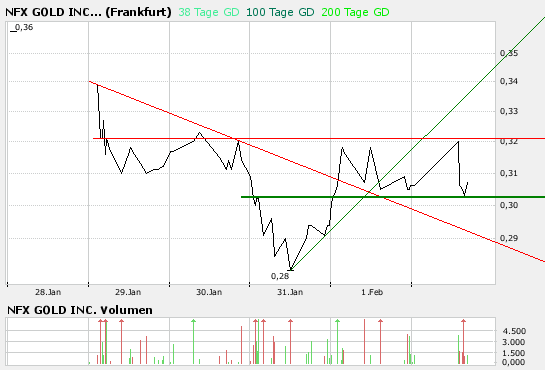Screen dimensions: 545x384
Task: Click the '0,36' label at top left
Action: (24, 27)
